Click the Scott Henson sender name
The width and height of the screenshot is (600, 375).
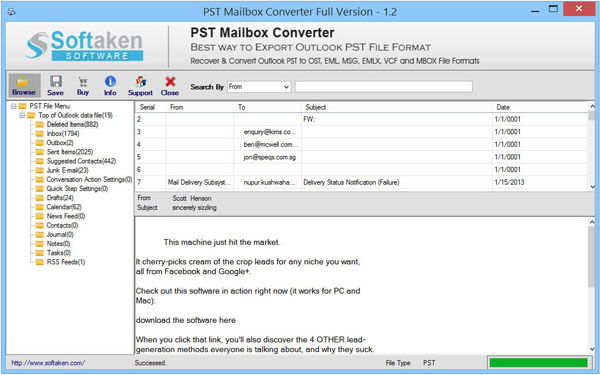192,198
